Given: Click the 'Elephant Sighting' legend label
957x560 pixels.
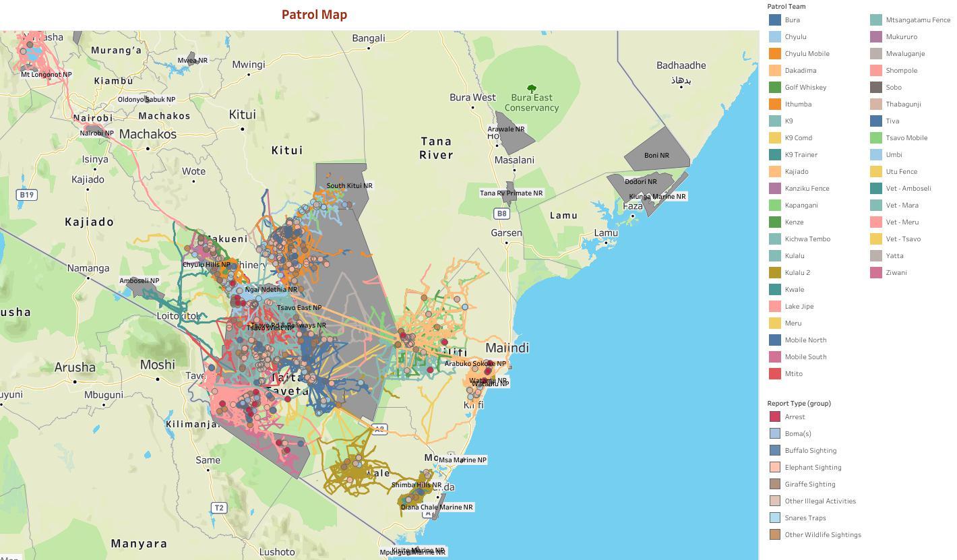Looking at the screenshot, I should tap(813, 468).
